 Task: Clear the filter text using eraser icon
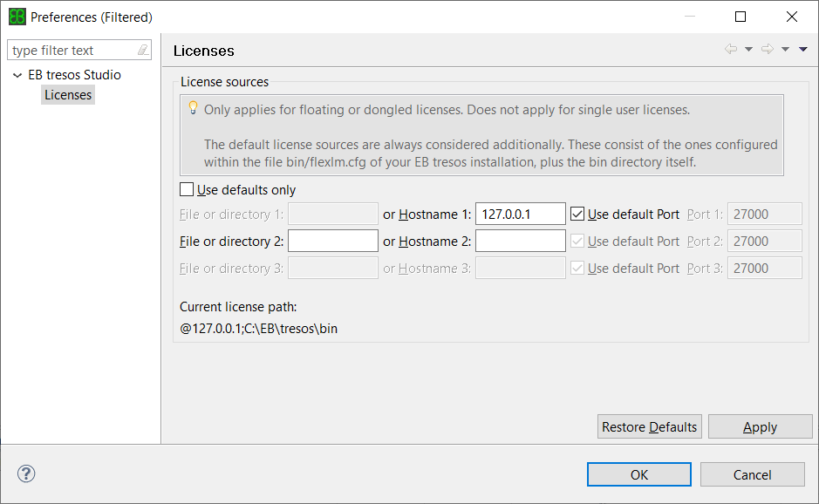(x=142, y=50)
